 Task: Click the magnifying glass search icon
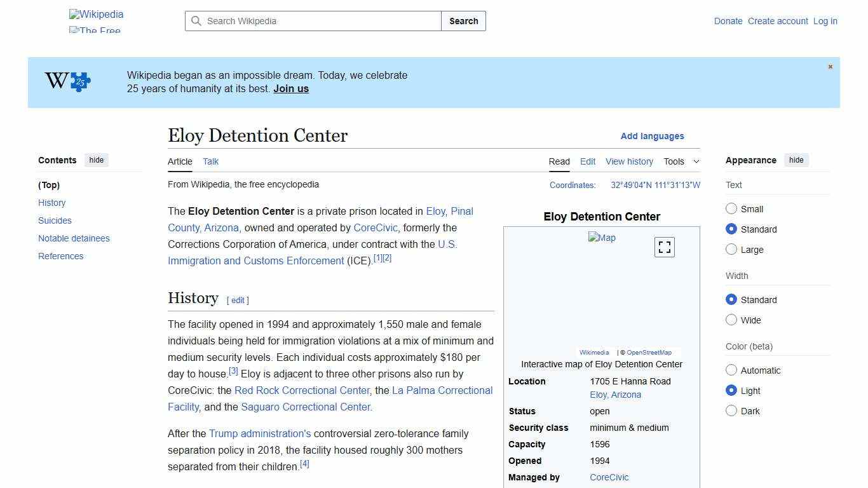click(x=196, y=21)
